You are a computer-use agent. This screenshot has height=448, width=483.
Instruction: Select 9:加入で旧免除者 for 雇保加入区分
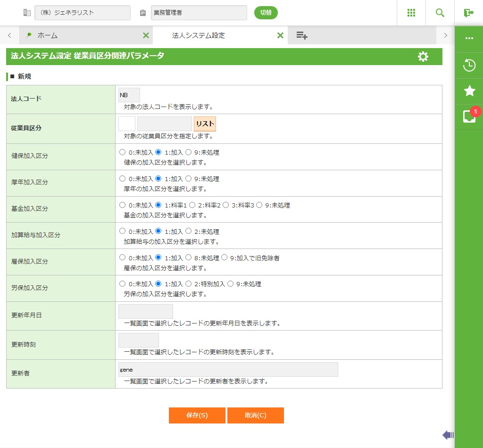click(x=225, y=258)
